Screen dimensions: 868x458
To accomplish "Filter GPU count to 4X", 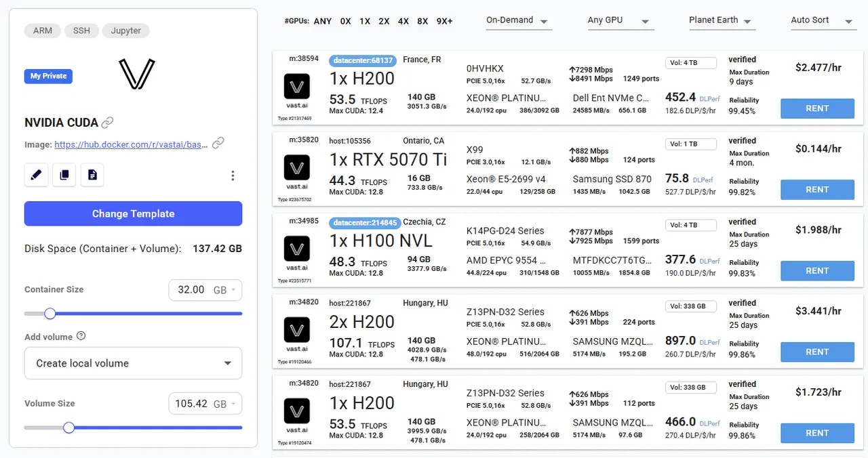I will (x=403, y=21).
